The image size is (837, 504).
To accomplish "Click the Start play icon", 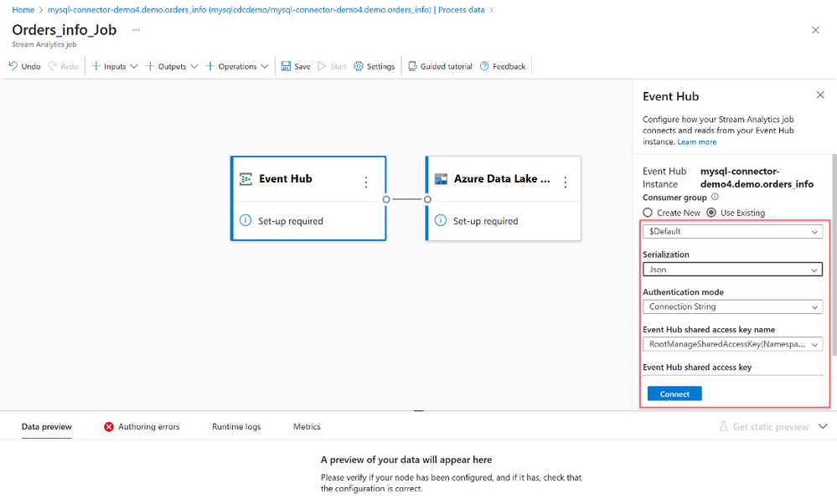I will 322,66.
